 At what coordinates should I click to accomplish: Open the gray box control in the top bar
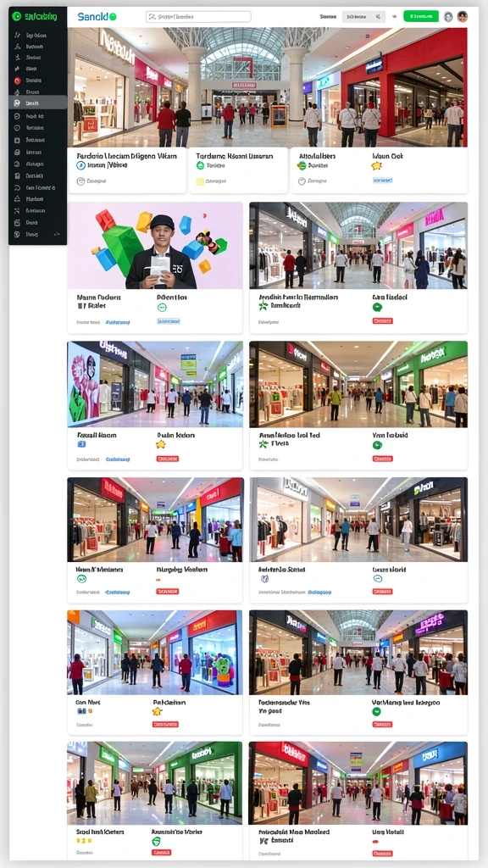(x=363, y=17)
